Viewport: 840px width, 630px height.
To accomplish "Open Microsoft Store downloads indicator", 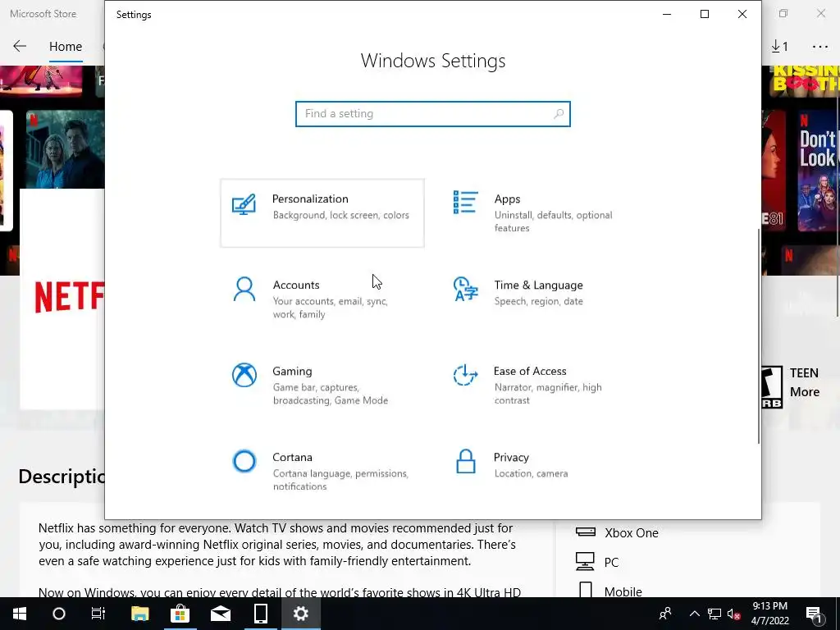I will click(779, 47).
